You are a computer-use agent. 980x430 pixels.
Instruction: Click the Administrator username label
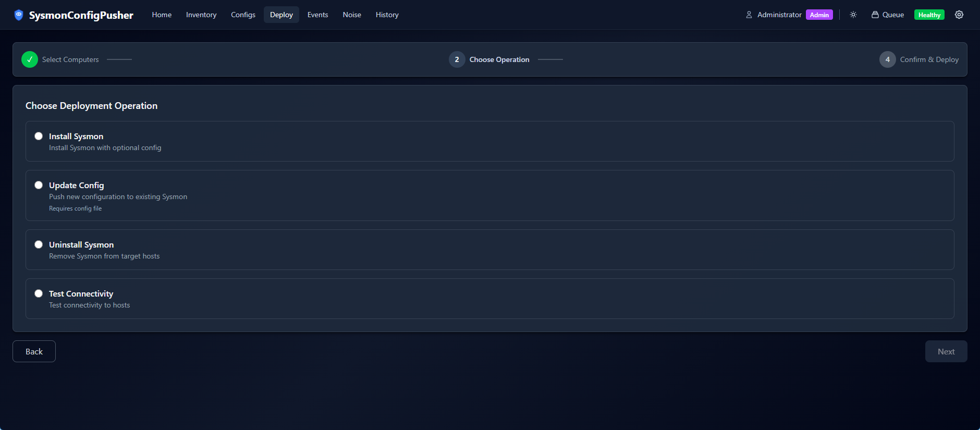779,15
